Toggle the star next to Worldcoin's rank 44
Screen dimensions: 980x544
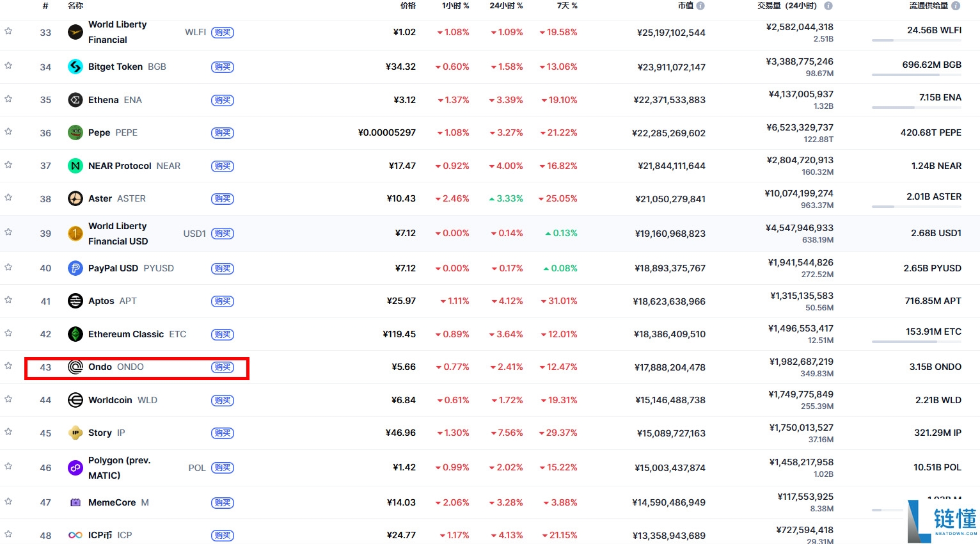click(8, 399)
